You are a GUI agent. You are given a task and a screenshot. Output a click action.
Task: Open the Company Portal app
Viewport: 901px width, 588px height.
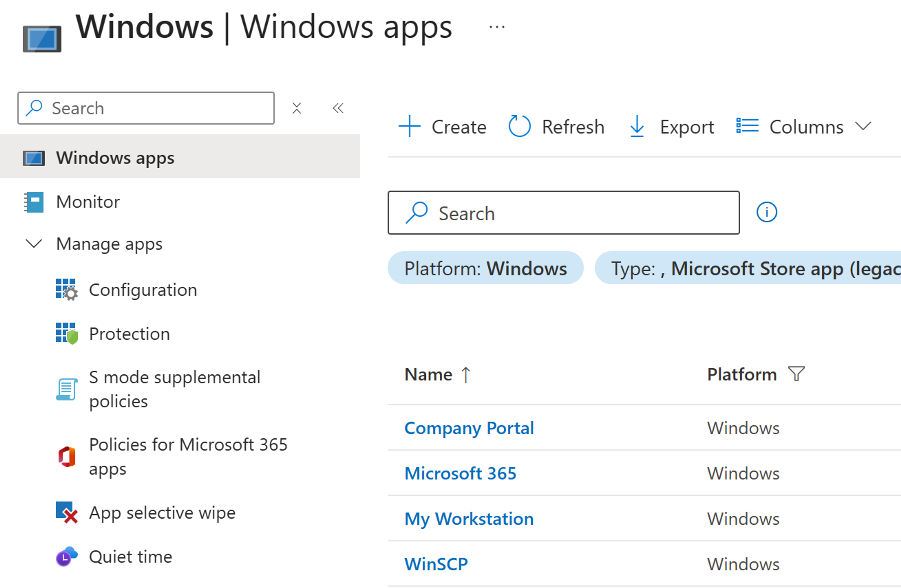click(x=469, y=429)
